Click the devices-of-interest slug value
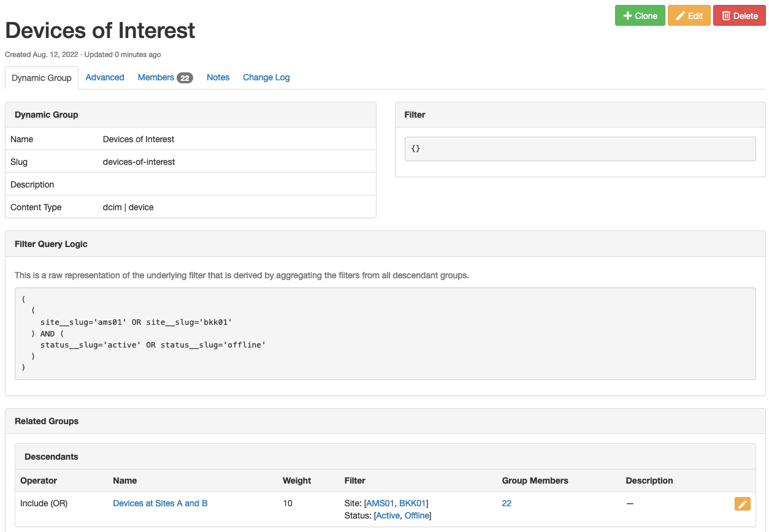769x532 pixels. pos(139,162)
